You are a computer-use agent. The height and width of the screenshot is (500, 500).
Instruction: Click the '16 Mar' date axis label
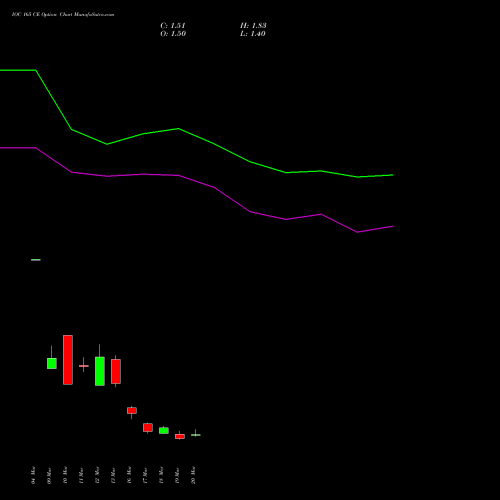129,475
